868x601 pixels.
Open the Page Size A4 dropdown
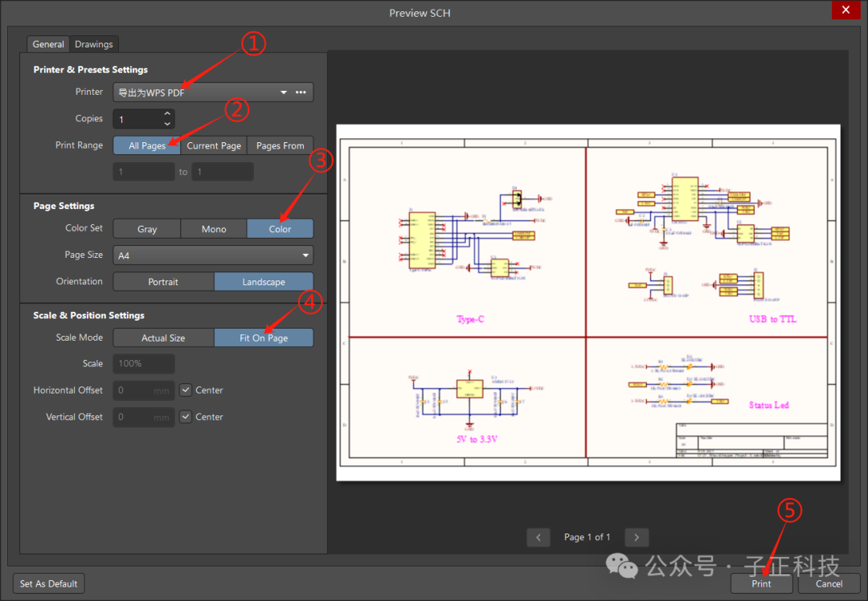(213, 256)
